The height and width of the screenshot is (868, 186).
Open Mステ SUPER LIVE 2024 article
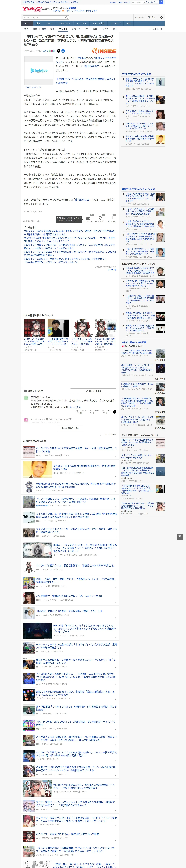coord(76,723)
